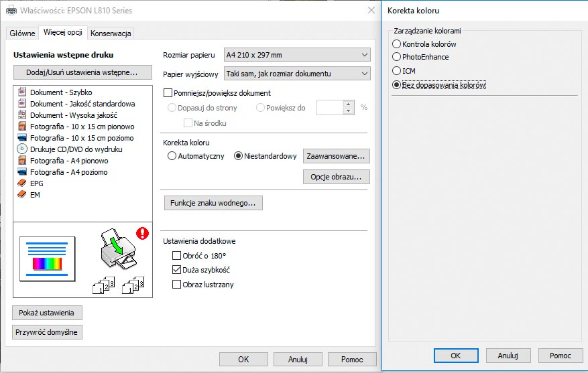Click the Fotografia 10 x 15 cm poziomo icon
588x373 pixels.
[22, 138]
